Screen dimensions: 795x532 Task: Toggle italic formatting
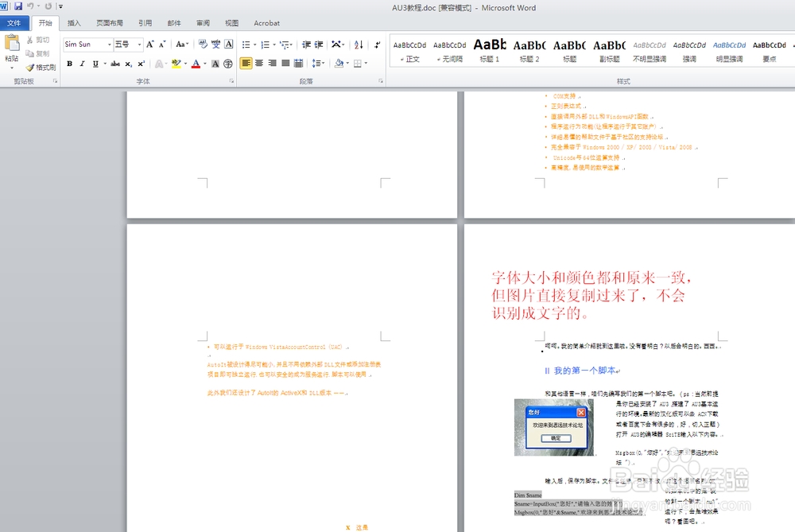82,63
